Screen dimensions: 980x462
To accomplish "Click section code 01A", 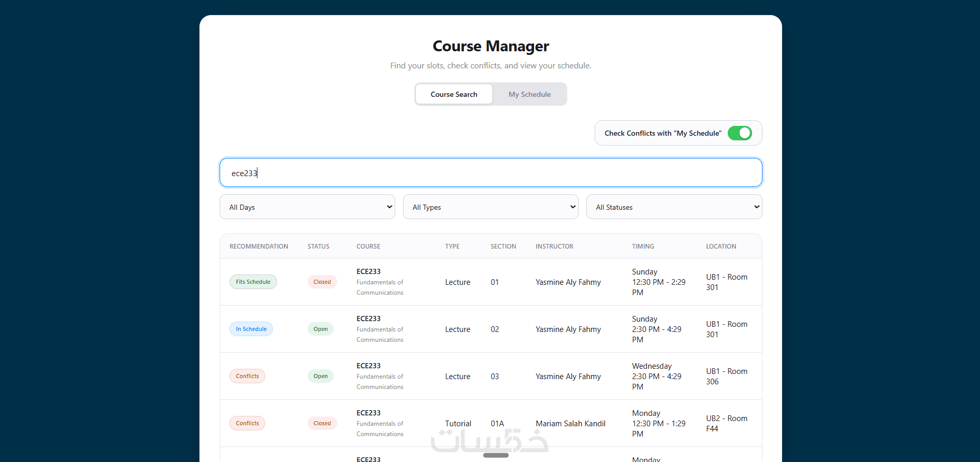I will pos(497,424).
